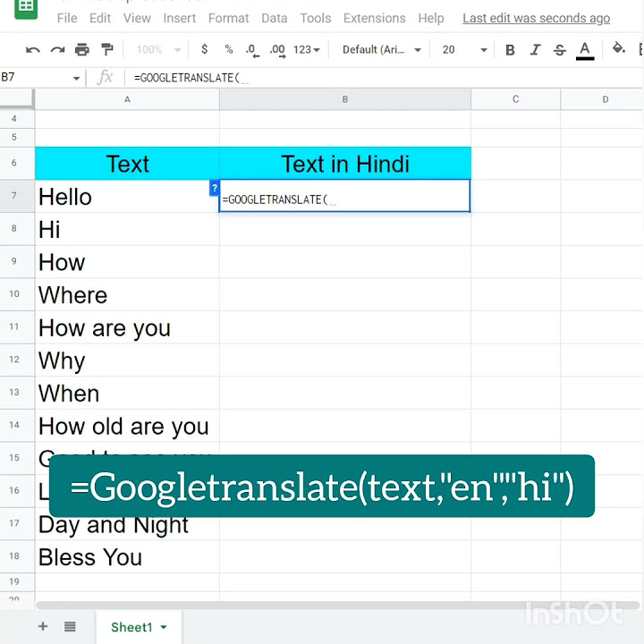The height and width of the screenshot is (644, 644).
Task: Open the Google Sheets home icon
Action: 26,7
